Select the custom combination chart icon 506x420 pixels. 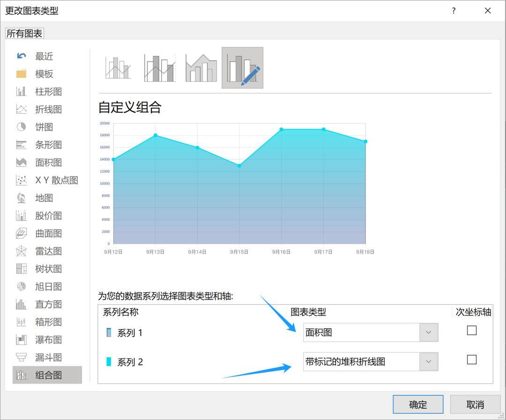point(242,68)
